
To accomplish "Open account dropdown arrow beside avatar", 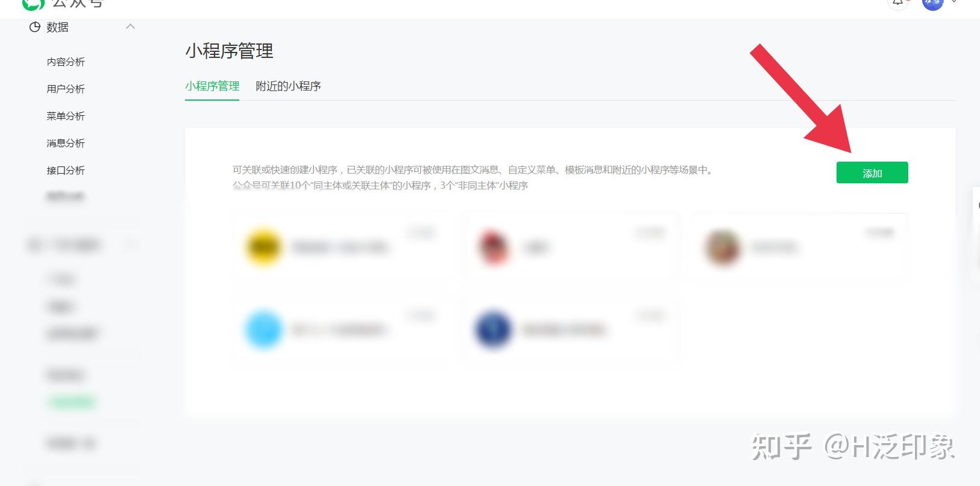I will (954, 2).
